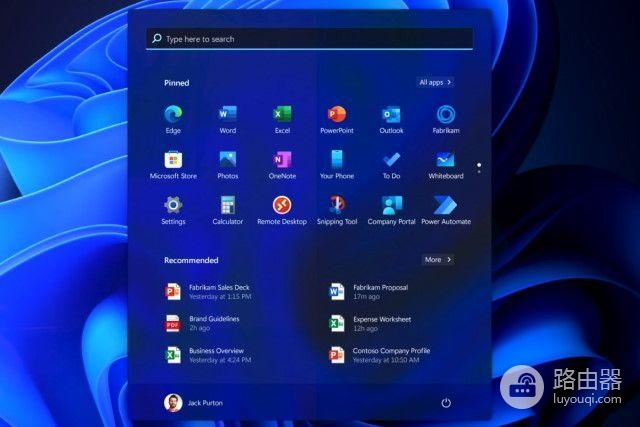The image size is (640, 427).
Task: Open Contoso Company Profile presentation
Action: click(380, 355)
